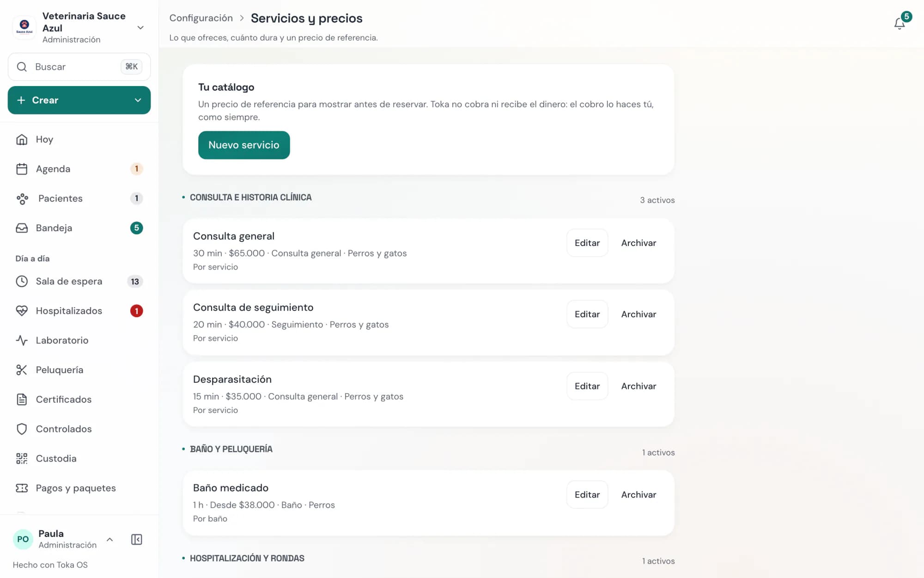
Task: Click the Bandeja badge showing 5
Action: (136, 228)
